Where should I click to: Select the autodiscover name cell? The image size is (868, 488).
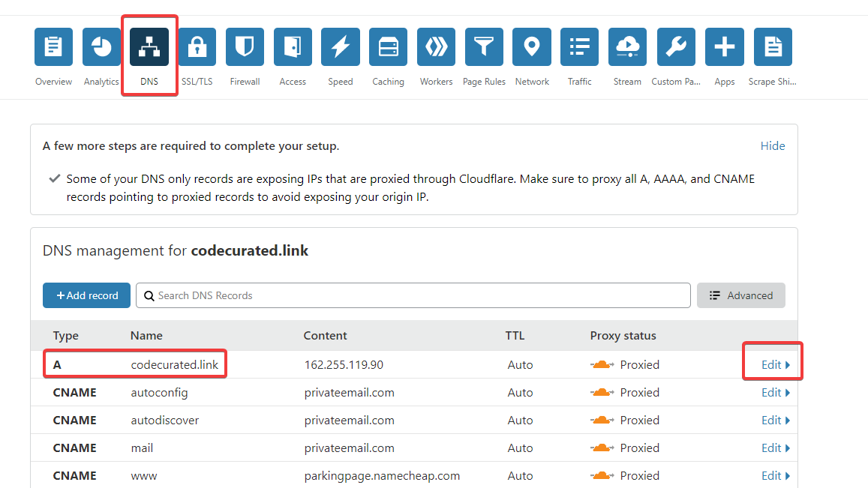[165, 420]
